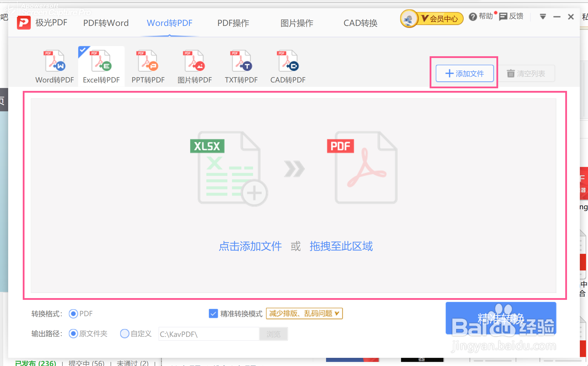Image resolution: width=588 pixels, height=366 pixels.
Task: Switch to the Word转PDF tab
Action: tap(169, 23)
